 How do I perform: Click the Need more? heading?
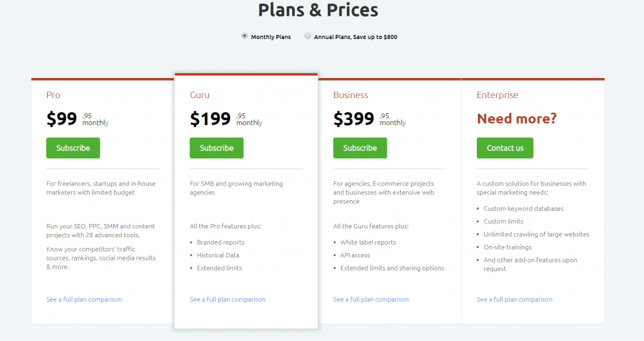pos(517,119)
